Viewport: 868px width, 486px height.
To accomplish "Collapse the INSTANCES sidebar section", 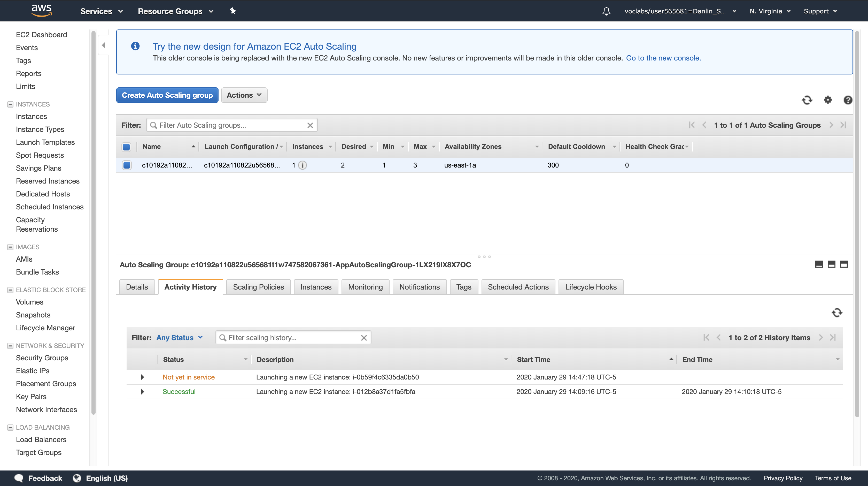I will click(x=10, y=104).
